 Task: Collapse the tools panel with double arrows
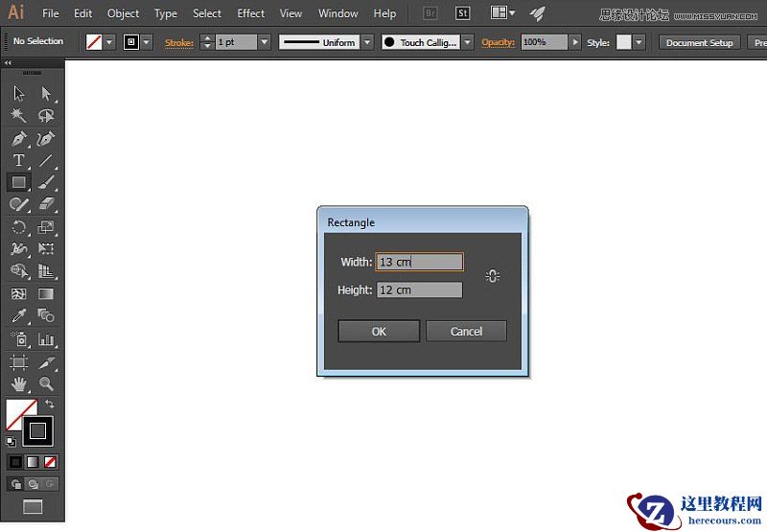[x=8, y=62]
